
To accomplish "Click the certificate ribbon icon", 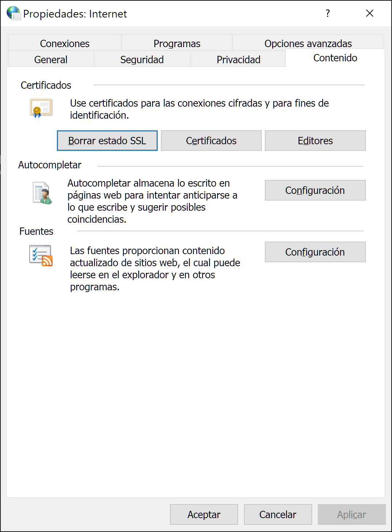I will 41,108.
